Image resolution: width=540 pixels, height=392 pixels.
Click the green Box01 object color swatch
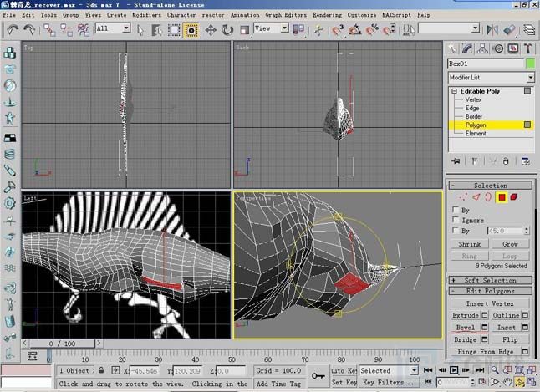point(530,64)
